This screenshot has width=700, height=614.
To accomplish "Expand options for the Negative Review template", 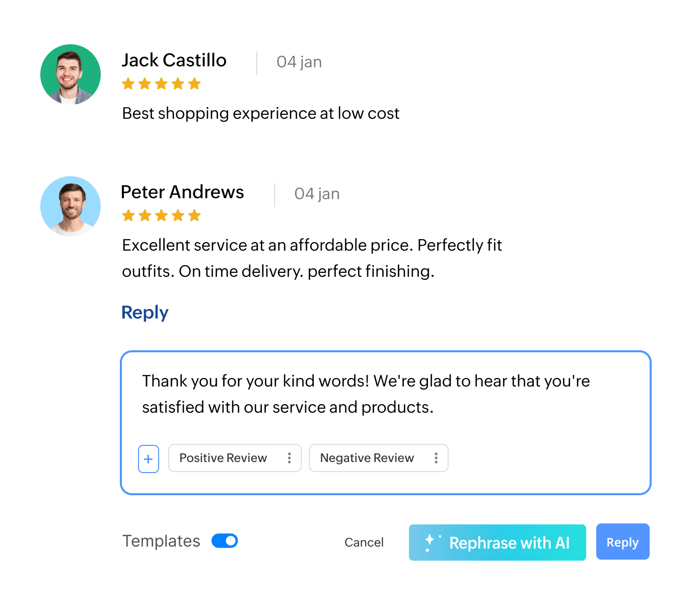I will pyautogui.click(x=436, y=458).
